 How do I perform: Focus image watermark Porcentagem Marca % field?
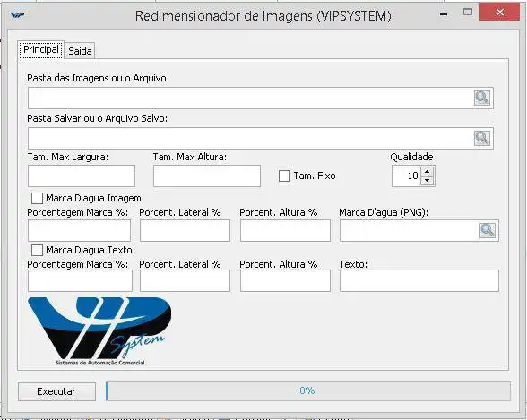coord(79,230)
